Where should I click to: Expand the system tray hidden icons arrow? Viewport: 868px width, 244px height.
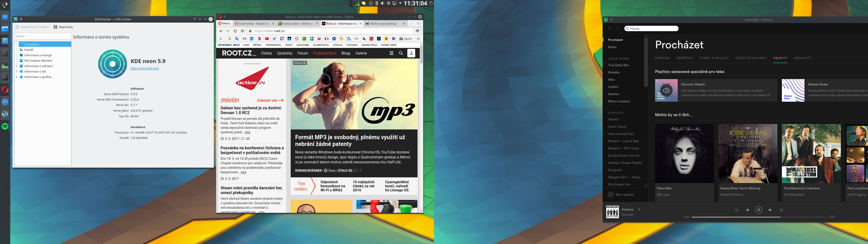tap(400, 3)
